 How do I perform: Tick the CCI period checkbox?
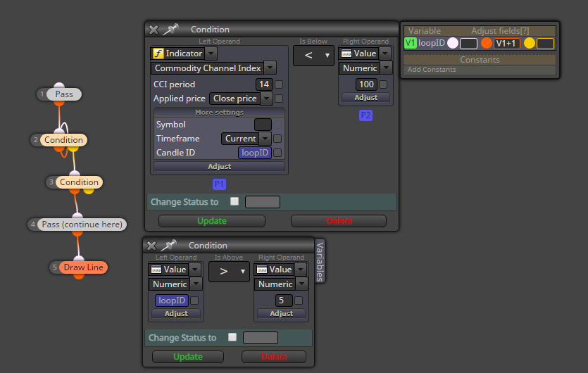coord(279,84)
